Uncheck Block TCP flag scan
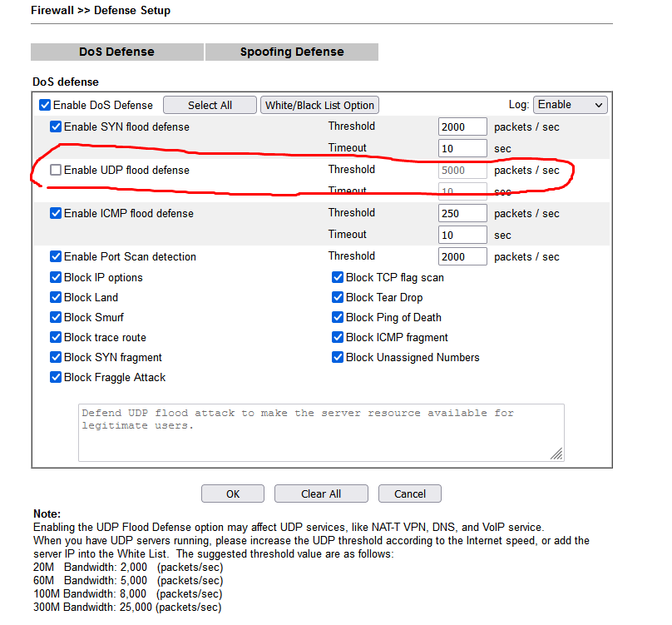This screenshot has width=672, height=625. point(338,278)
